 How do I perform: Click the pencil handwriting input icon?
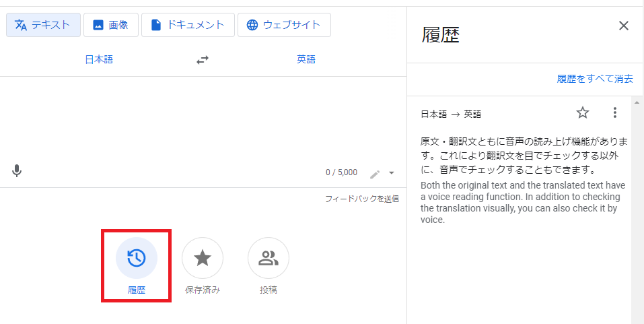[x=375, y=174]
